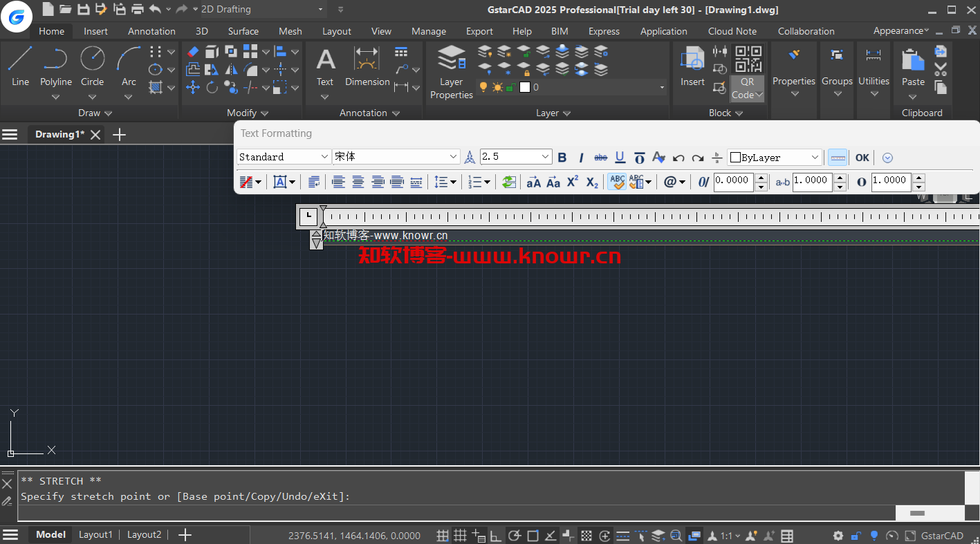This screenshot has height=544, width=980.
Task: Center-align the text paragraph
Action: (x=358, y=182)
